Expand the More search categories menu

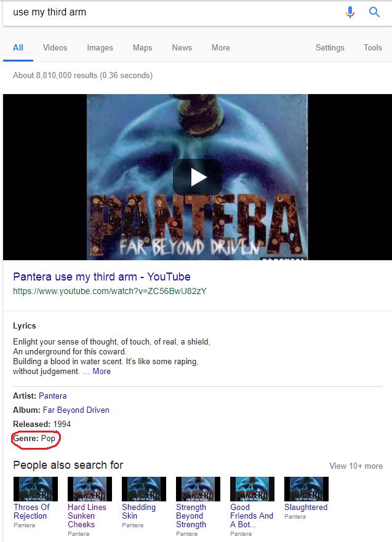(220, 47)
